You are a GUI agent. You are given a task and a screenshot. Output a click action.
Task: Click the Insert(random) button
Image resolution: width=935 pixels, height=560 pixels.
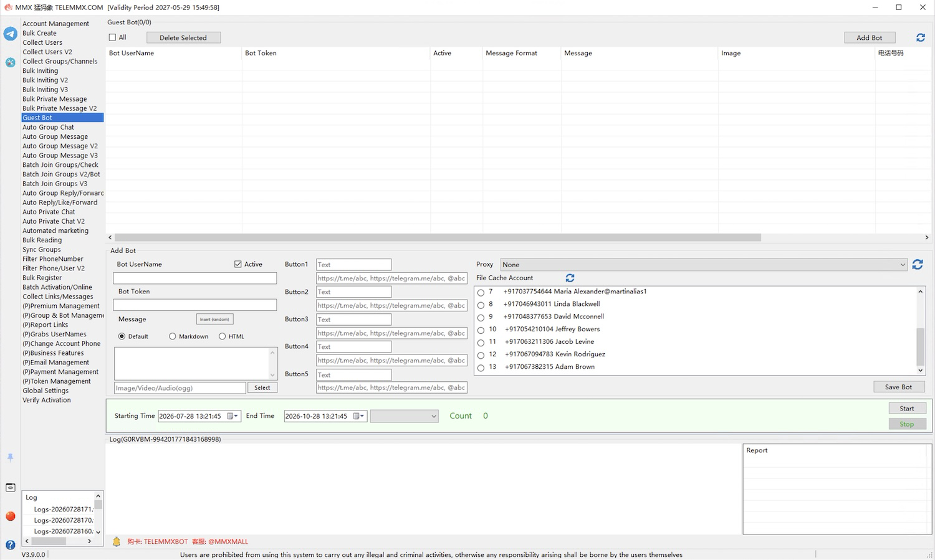214,319
